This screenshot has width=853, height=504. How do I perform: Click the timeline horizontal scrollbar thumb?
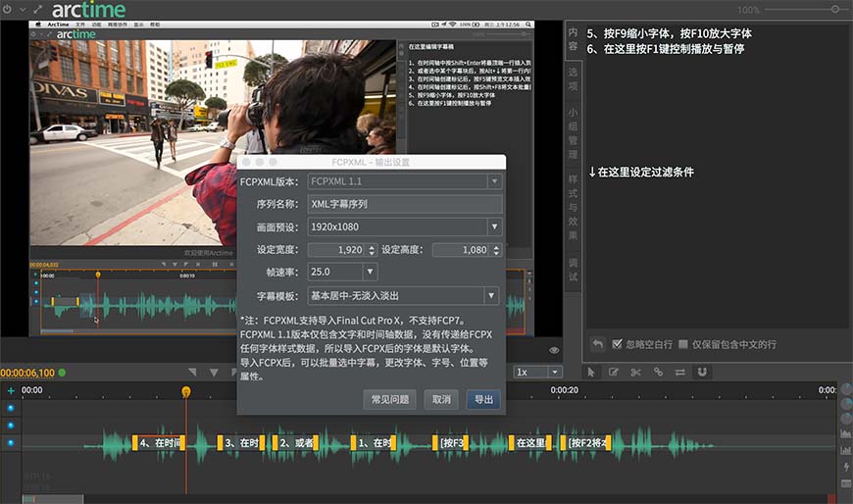(x=53, y=499)
